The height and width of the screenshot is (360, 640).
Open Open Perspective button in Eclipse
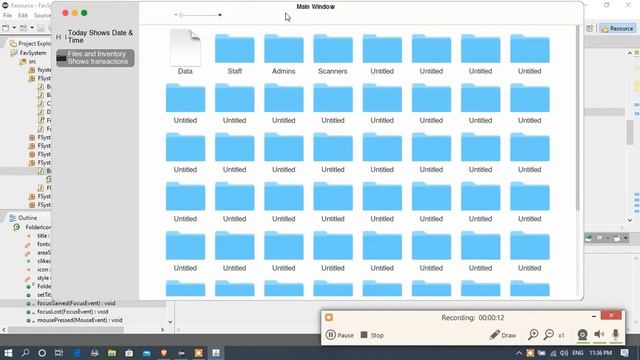click(589, 29)
